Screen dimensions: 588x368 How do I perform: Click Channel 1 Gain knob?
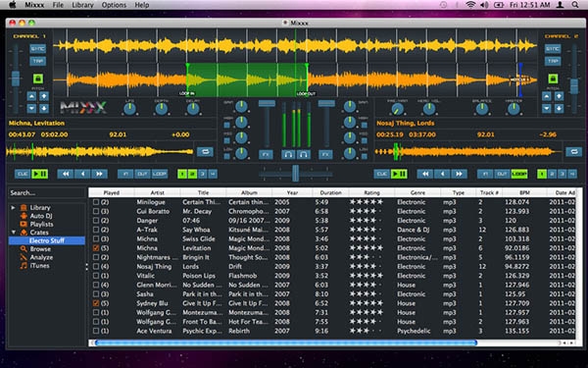click(x=241, y=107)
